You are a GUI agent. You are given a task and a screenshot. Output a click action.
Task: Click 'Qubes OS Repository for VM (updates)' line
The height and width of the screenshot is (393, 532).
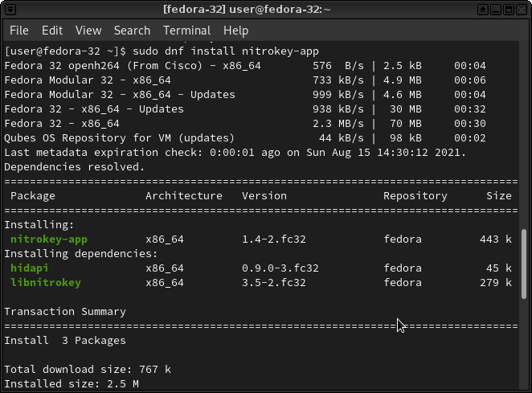coord(245,138)
